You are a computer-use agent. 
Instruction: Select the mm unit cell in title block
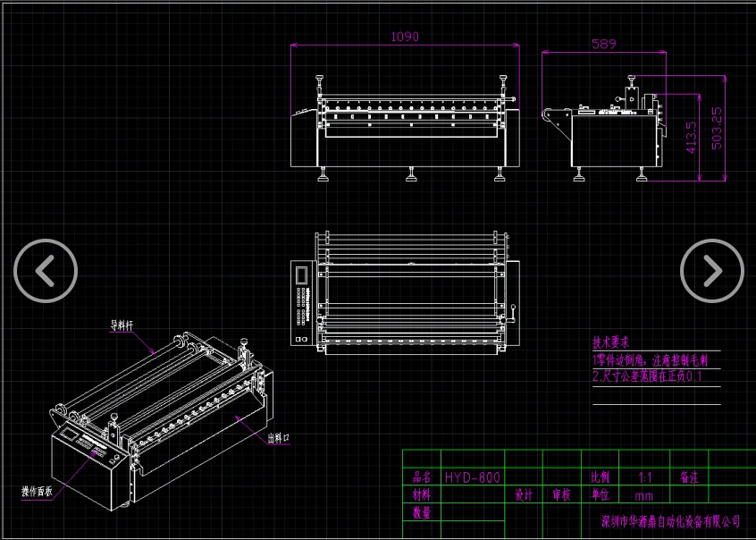click(x=643, y=495)
